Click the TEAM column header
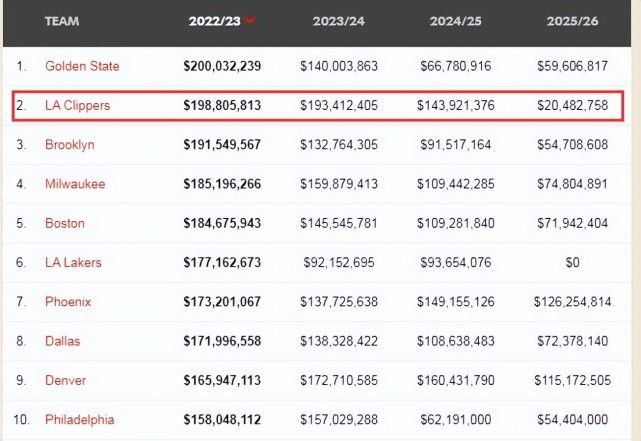641x441 pixels. pos(62,21)
